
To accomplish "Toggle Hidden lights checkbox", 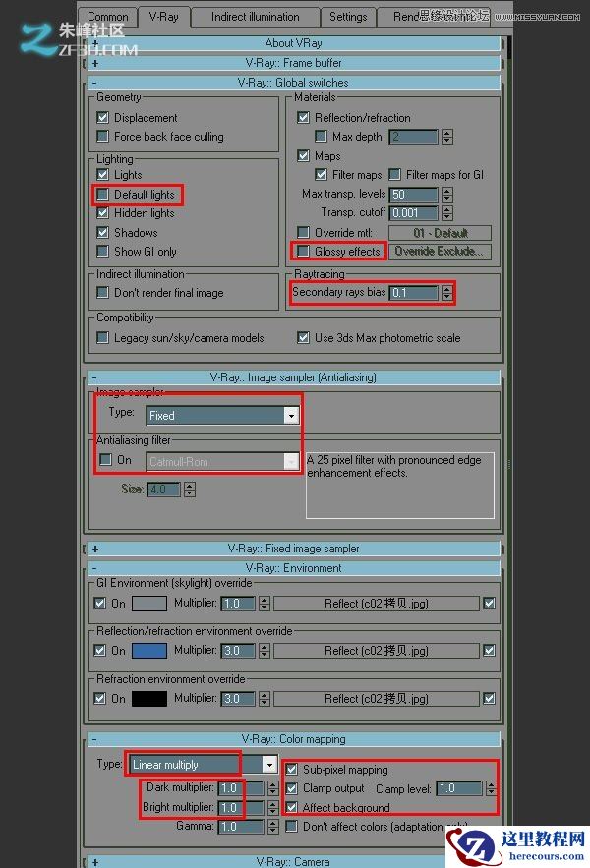I will tap(102, 213).
